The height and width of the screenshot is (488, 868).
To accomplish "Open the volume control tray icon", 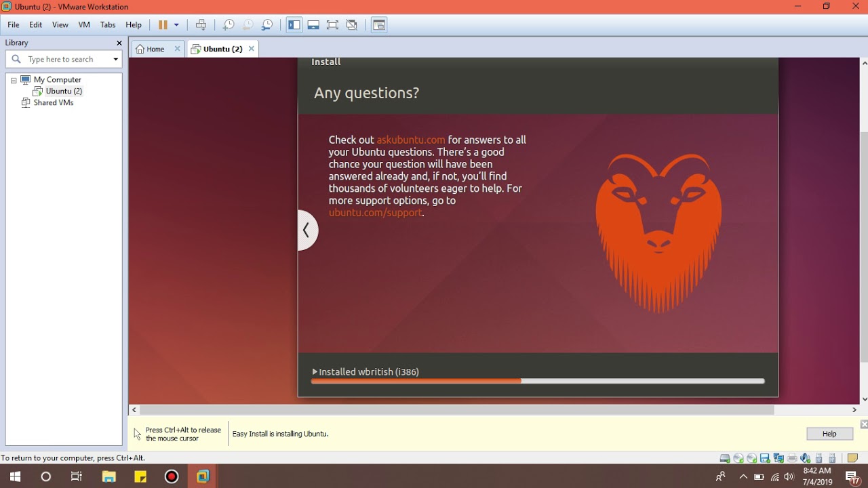I will click(789, 476).
